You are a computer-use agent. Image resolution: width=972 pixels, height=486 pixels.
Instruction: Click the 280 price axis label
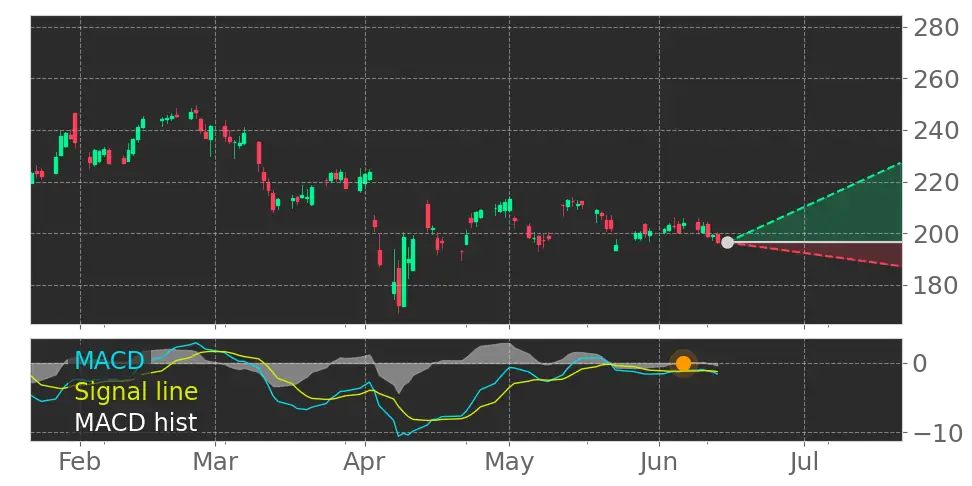tap(935, 27)
